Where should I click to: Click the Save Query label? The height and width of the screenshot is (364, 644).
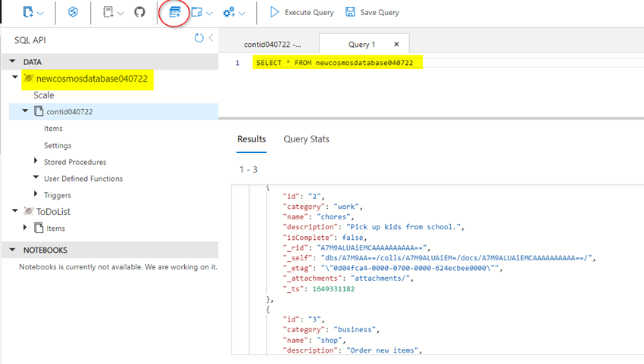[x=380, y=13]
